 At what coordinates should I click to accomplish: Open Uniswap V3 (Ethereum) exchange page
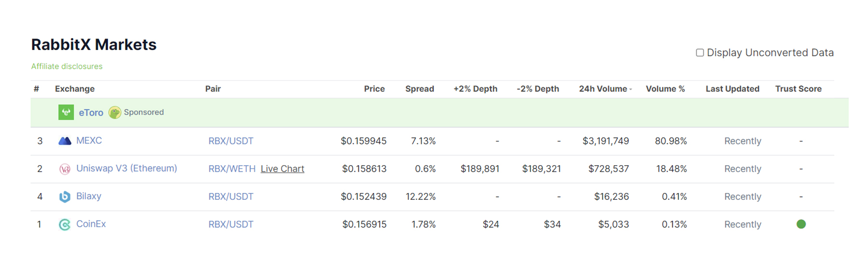click(x=126, y=168)
